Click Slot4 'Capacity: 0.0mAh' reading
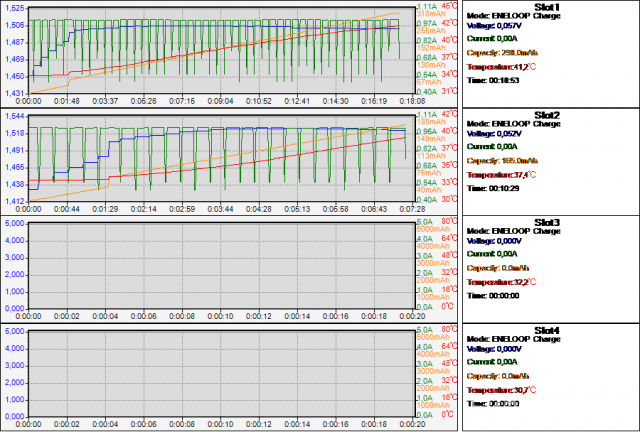The image size is (640, 432). (x=498, y=376)
